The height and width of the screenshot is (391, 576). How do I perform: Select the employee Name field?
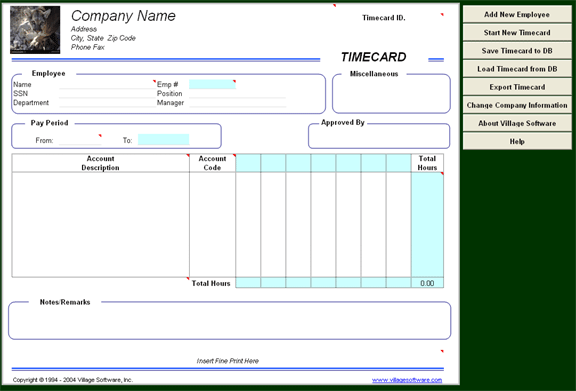[x=107, y=85]
